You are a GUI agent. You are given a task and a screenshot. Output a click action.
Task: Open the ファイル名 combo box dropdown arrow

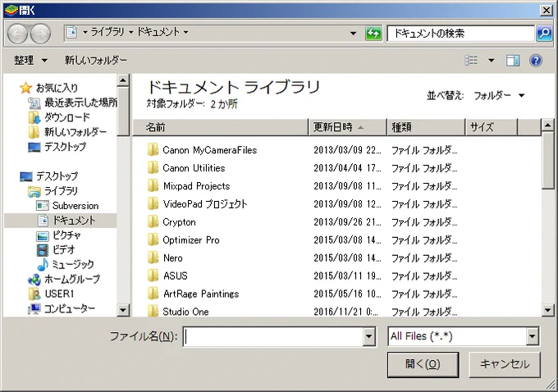click(368, 336)
